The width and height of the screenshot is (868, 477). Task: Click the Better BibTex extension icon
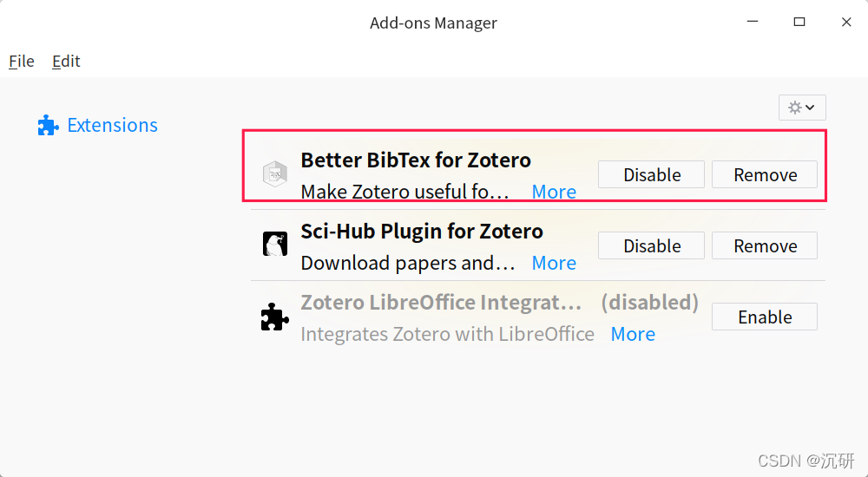[275, 174]
